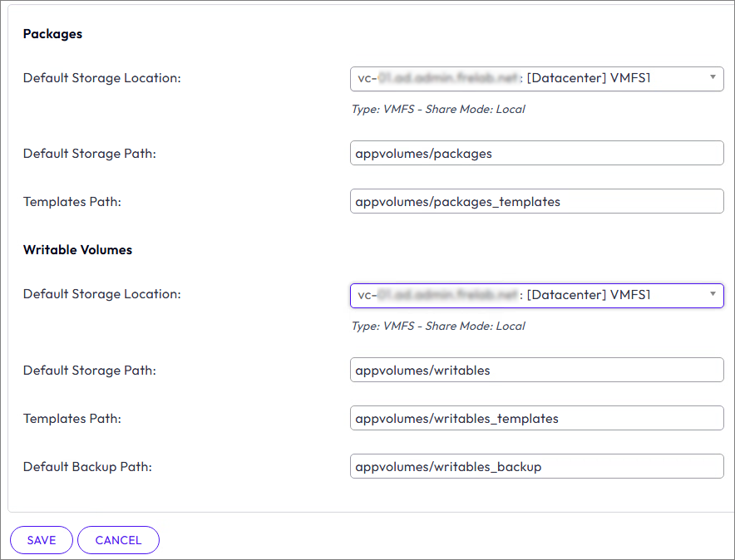
Task: Click Default Storage Location label under Packages
Action: pyautogui.click(x=101, y=78)
